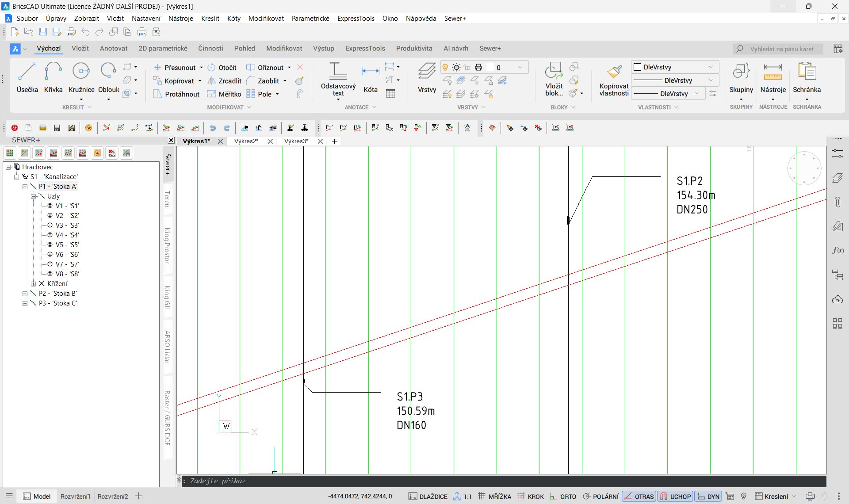Open the DleVrstvy color dropdown

pyautogui.click(x=711, y=67)
